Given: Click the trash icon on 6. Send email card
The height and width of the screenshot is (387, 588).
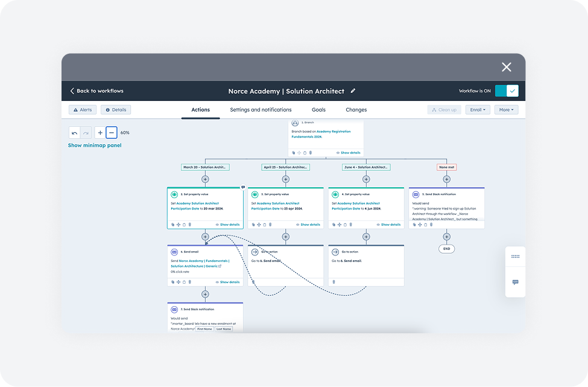Looking at the screenshot, I should 190,283.
